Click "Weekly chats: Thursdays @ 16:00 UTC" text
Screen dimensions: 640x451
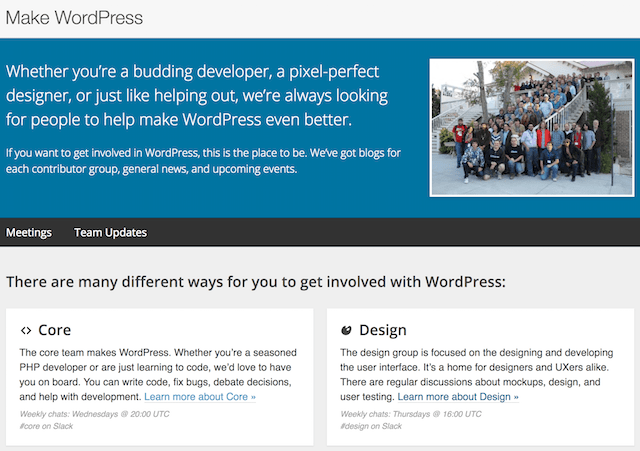point(411,414)
